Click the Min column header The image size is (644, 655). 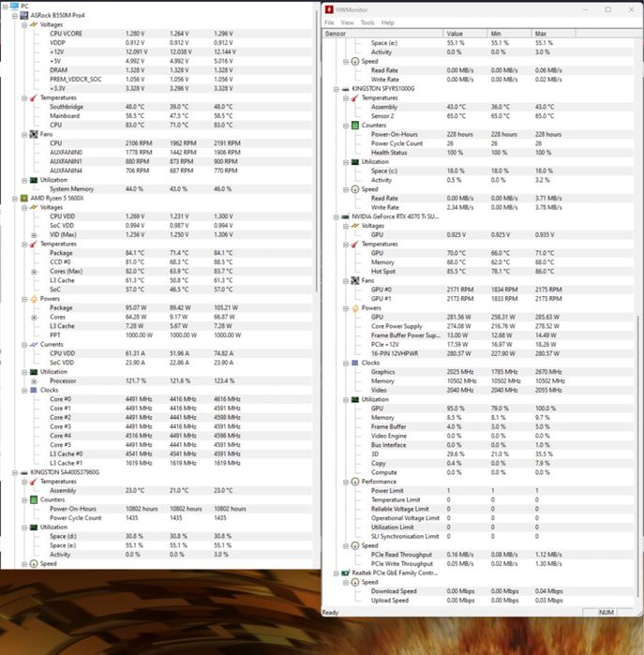click(509, 34)
